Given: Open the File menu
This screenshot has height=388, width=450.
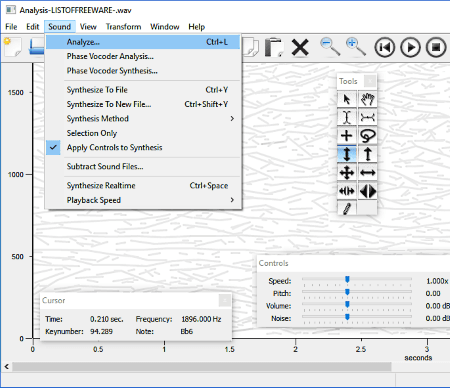Looking at the screenshot, I should 11,27.
